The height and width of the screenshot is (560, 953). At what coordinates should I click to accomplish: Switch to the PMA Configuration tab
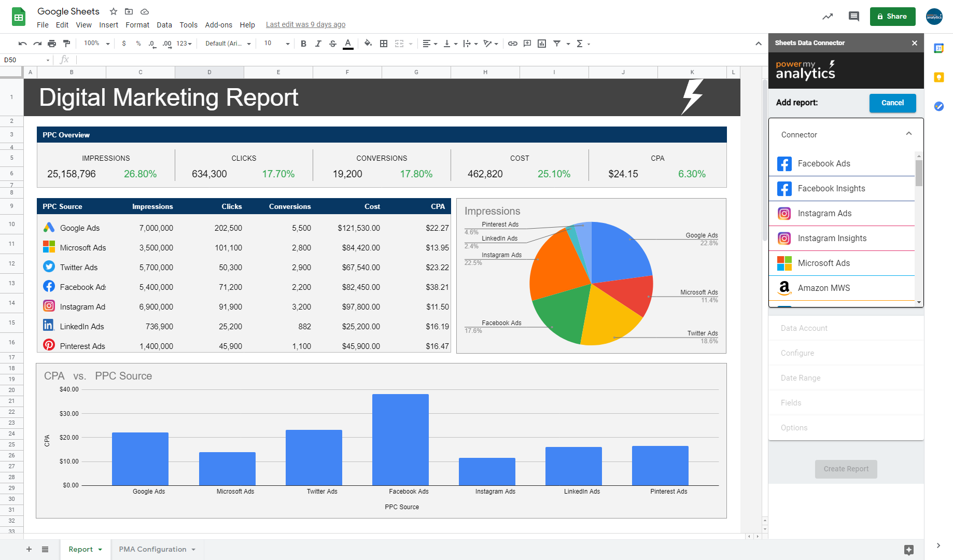[x=152, y=549]
